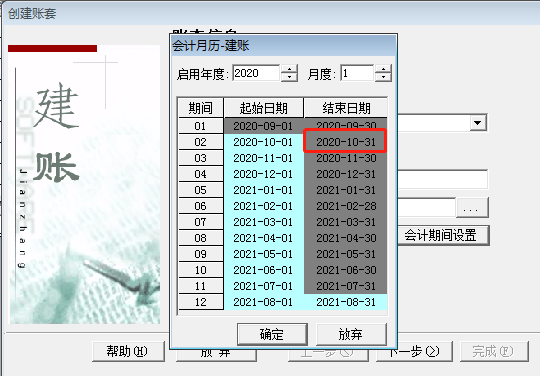The height and width of the screenshot is (376, 540).
Task: Select start date cell 2021-01-01
Action: click(263, 190)
